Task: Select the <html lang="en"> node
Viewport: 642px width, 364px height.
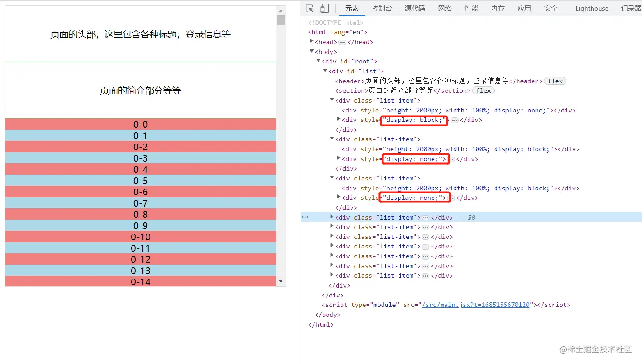Action: coord(337,32)
